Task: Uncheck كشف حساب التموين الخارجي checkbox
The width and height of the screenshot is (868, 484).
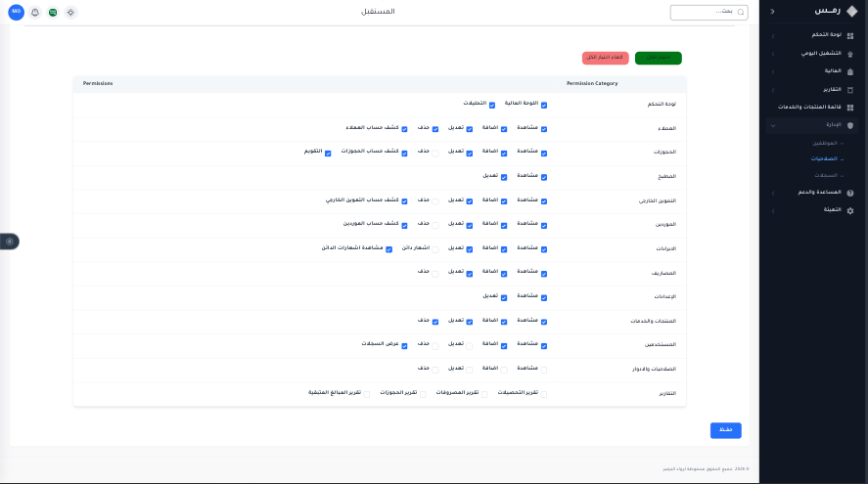Action: (x=404, y=201)
